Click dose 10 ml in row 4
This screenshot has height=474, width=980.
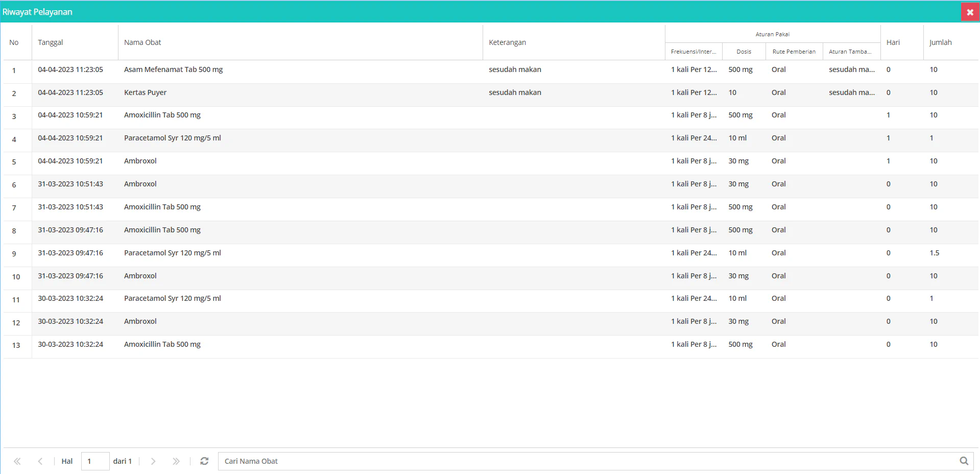(737, 138)
